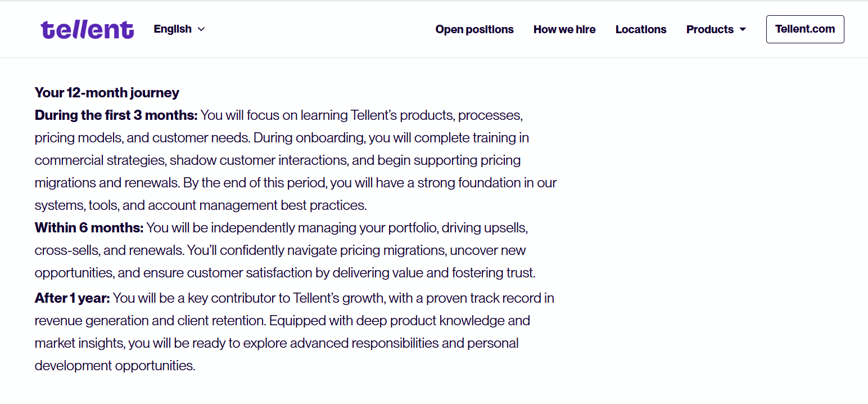Click the caret arrow next to Products

743,29
